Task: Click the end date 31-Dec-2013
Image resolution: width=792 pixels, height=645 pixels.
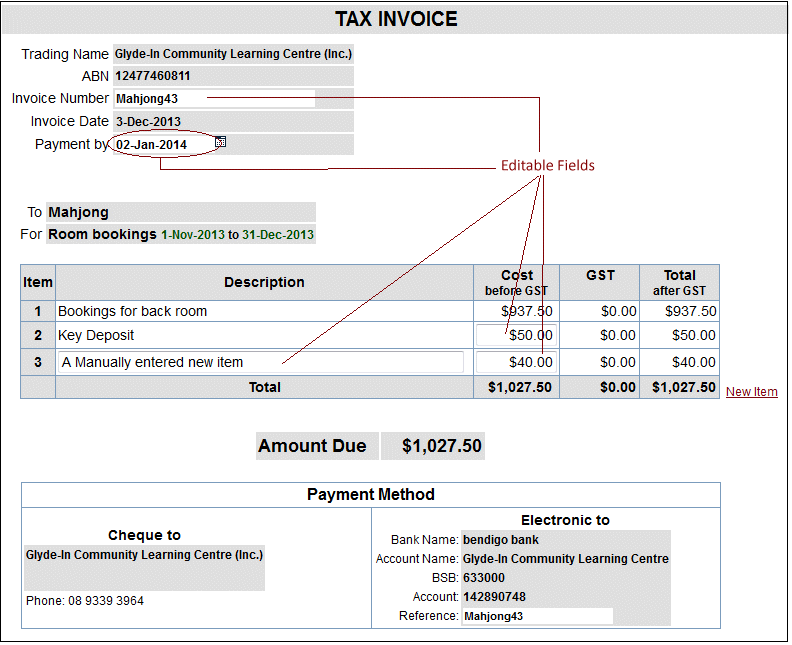Action: [x=278, y=235]
